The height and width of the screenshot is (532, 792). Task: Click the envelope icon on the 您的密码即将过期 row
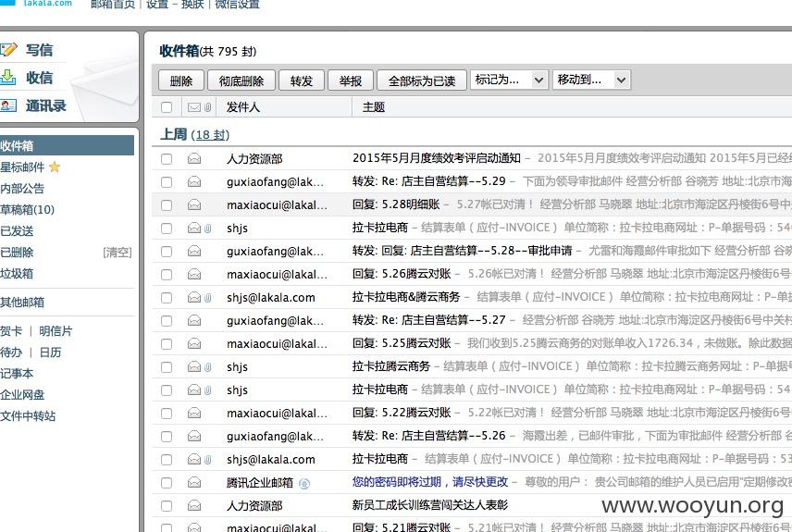(x=194, y=482)
